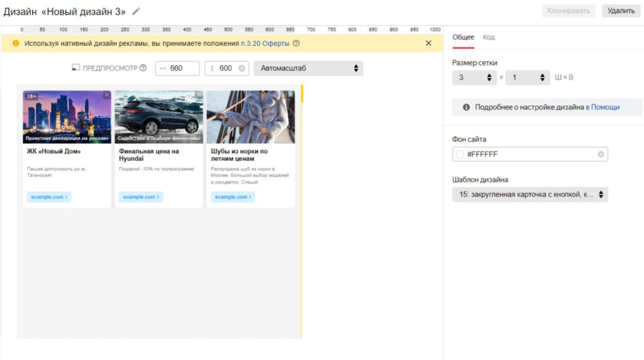Click the title Шубы из норки по летним ценам

click(x=240, y=155)
